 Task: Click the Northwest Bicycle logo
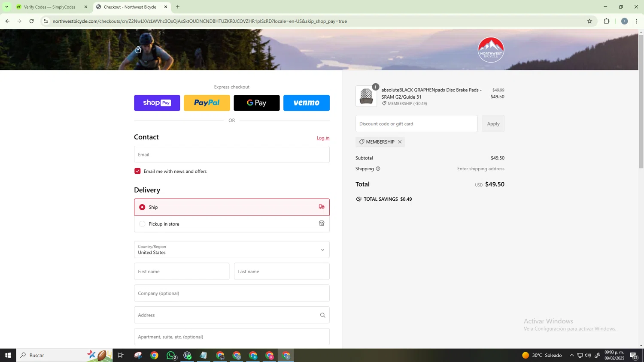[x=491, y=50]
